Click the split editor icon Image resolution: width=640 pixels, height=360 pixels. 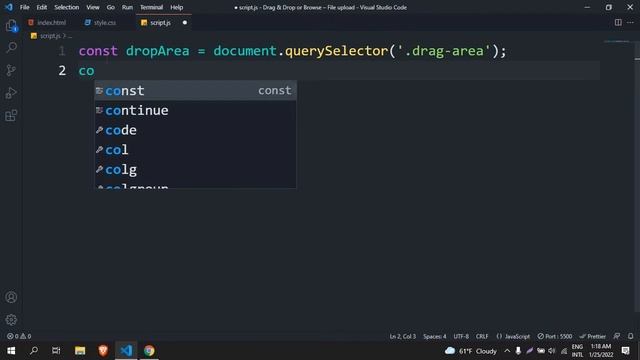tap(618, 22)
